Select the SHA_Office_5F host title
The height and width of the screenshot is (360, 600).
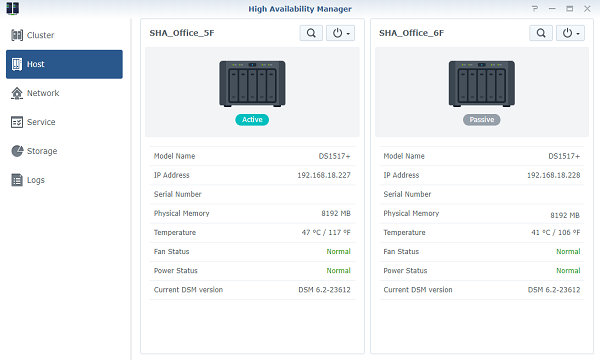pyautogui.click(x=182, y=33)
